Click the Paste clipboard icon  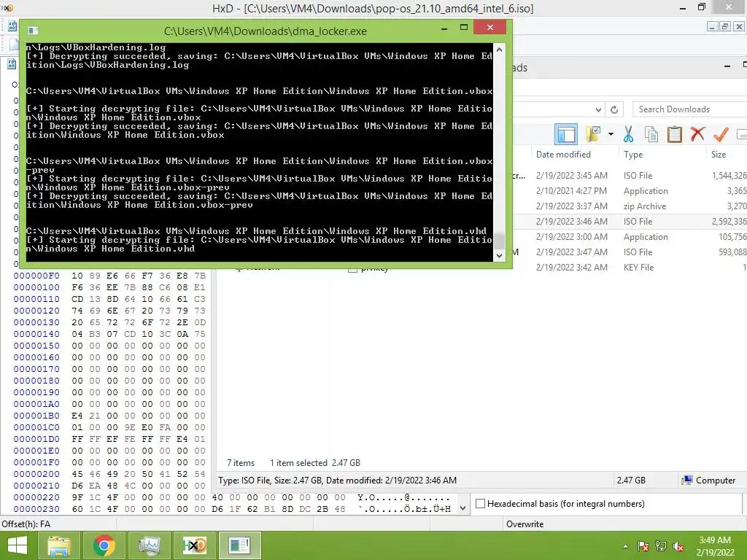[674, 134]
